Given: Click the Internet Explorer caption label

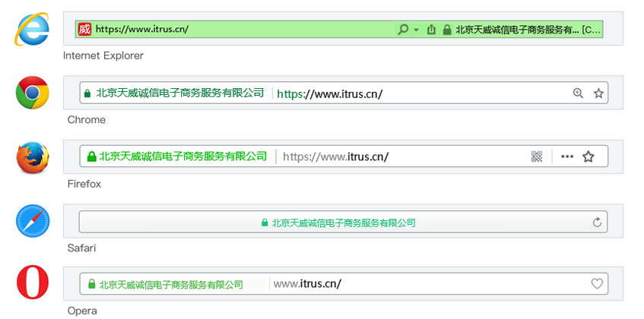Looking at the screenshot, I should (x=103, y=55).
